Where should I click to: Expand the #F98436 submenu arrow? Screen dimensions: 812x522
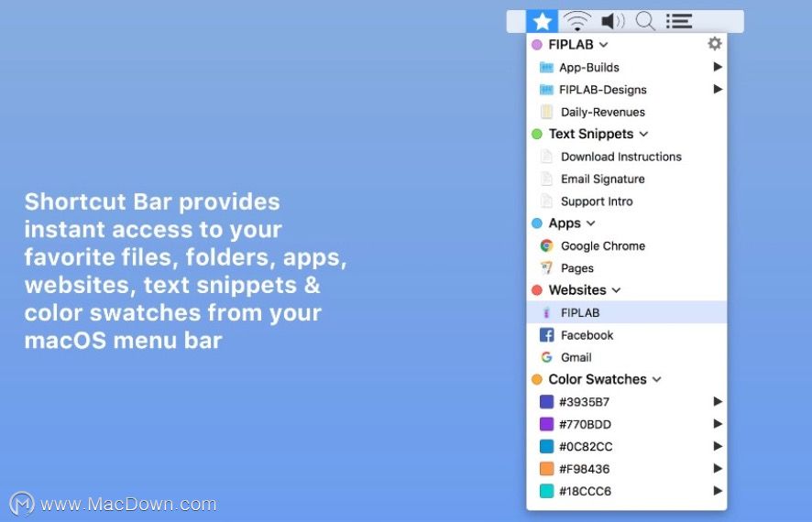[x=718, y=468]
